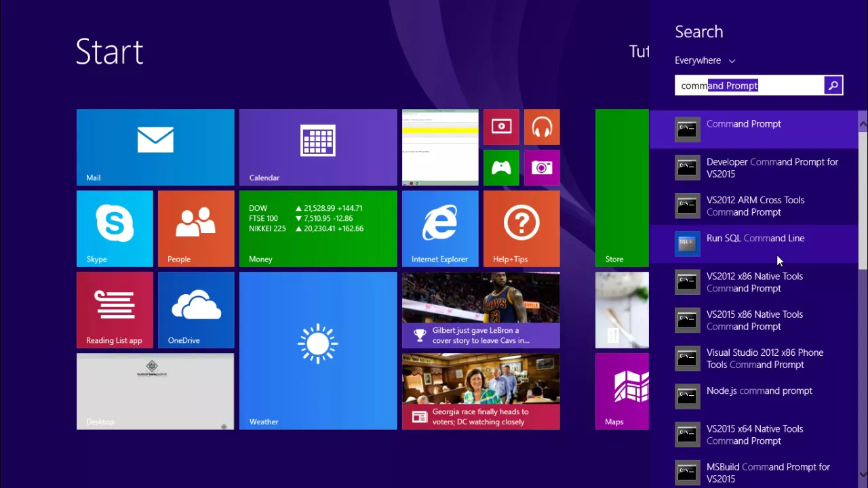
Task: Click the search results scrollbar down arrow
Action: pos(863,474)
